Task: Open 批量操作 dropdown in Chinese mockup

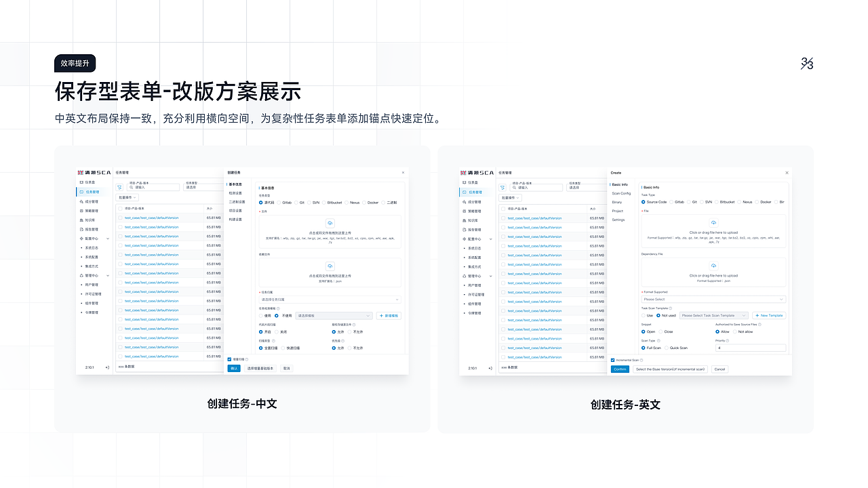Action: 127,197
